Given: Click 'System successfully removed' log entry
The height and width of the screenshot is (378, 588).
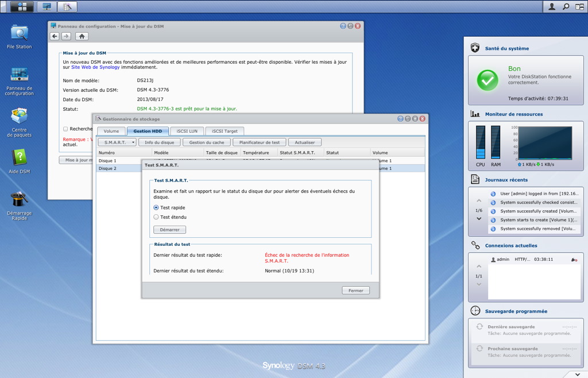Looking at the screenshot, I should click(535, 229).
